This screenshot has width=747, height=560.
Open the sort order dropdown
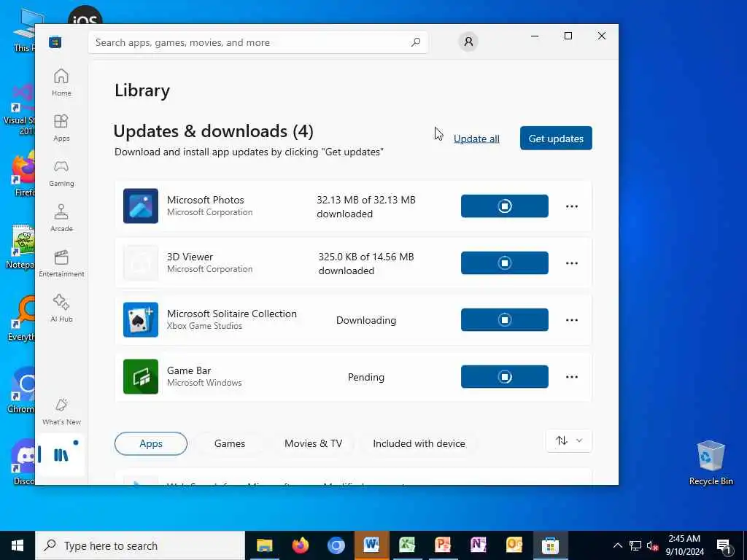pyautogui.click(x=569, y=440)
